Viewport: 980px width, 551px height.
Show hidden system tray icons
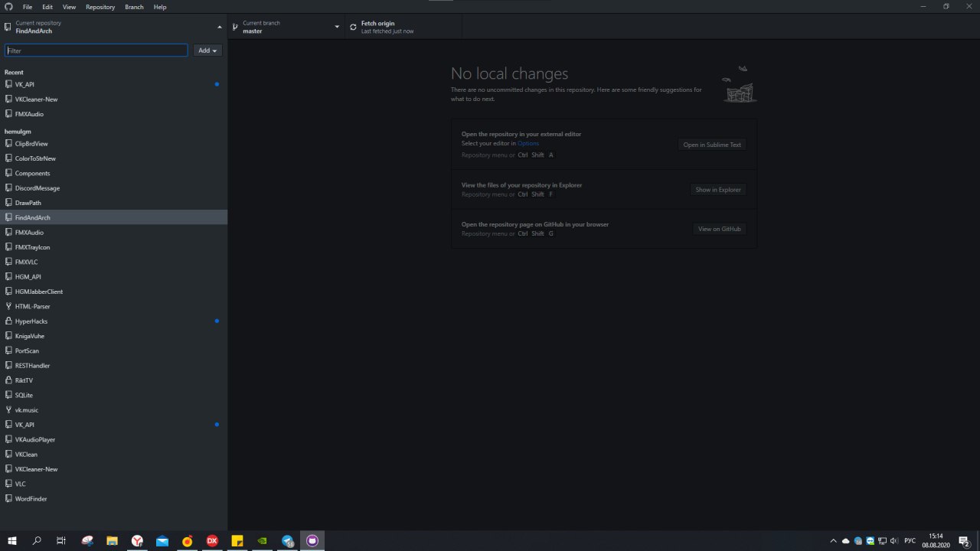834,541
